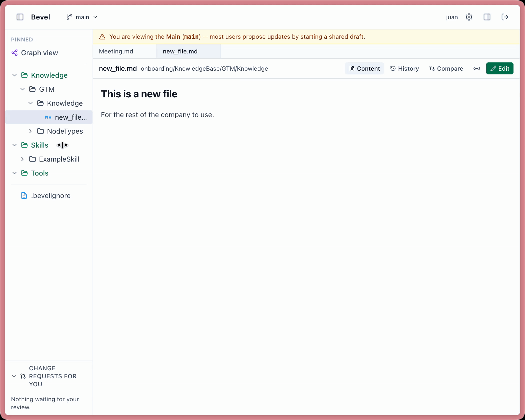Click the Bevel app title
Viewport: 525px width, 420px height.
[x=40, y=17]
